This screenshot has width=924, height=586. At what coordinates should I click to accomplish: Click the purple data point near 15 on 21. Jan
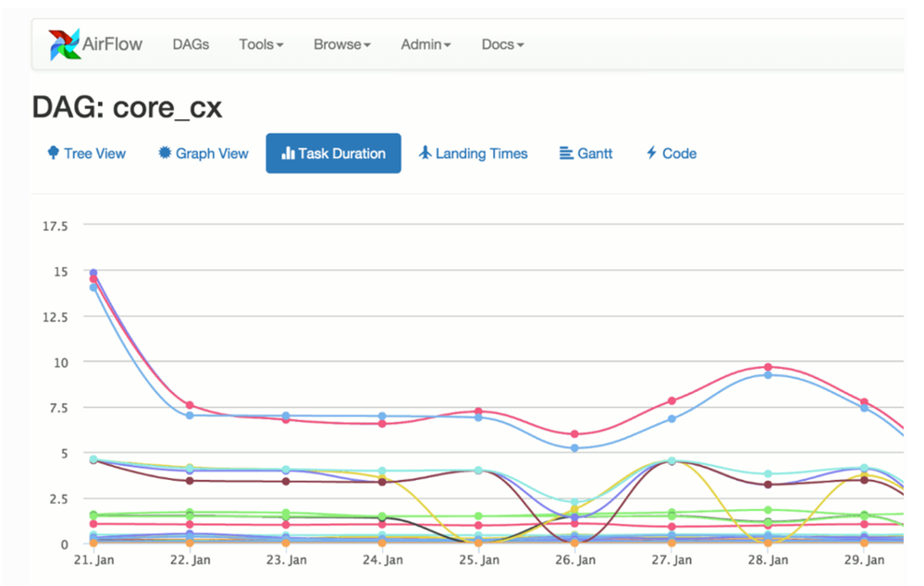pyautogui.click(x=93, y=273)
